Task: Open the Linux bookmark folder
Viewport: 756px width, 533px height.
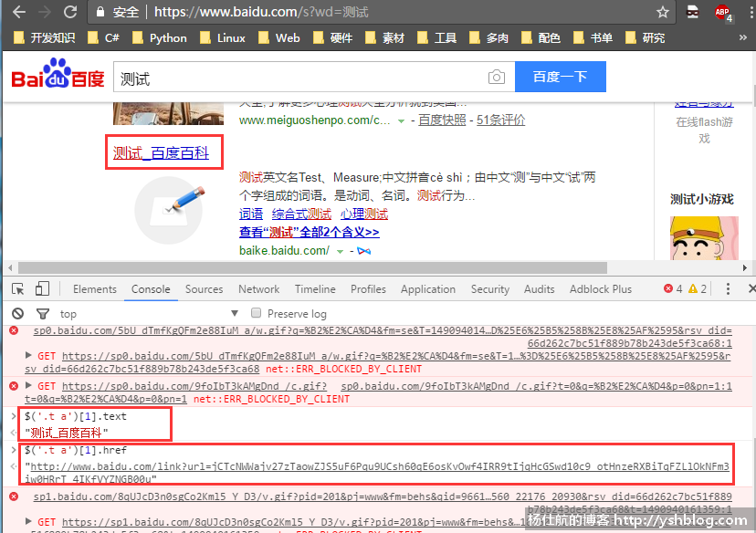Action: pos(223,38)
